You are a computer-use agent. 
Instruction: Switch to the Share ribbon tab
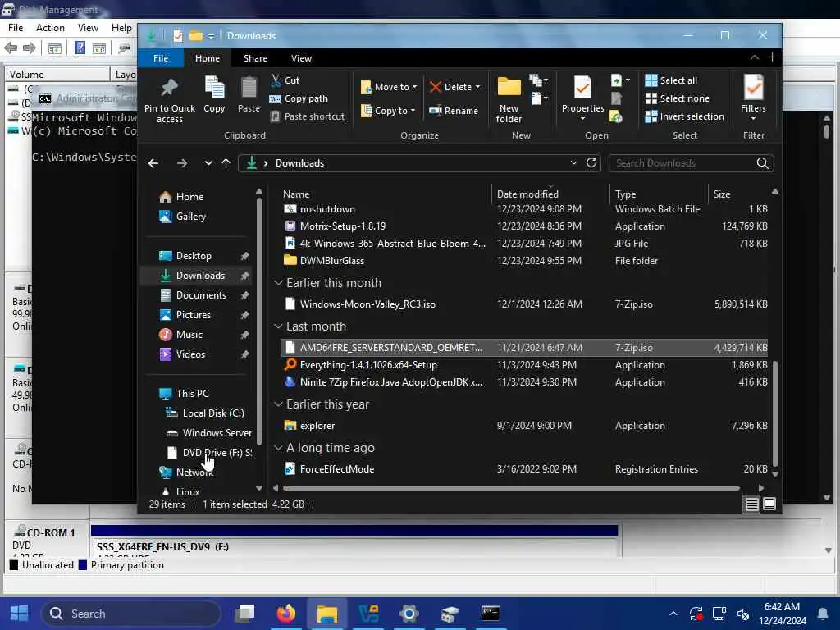point(256,58)
